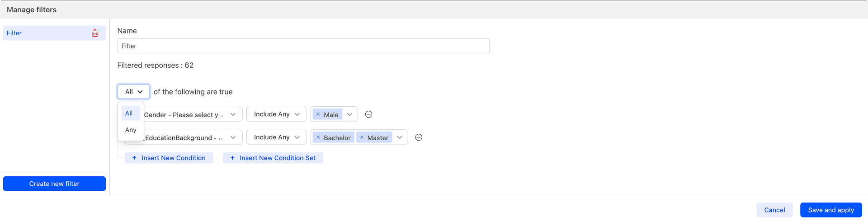Click Create new filter button
Screen dimensions: 868x222
pyautogui.click(x=54, y=184)
